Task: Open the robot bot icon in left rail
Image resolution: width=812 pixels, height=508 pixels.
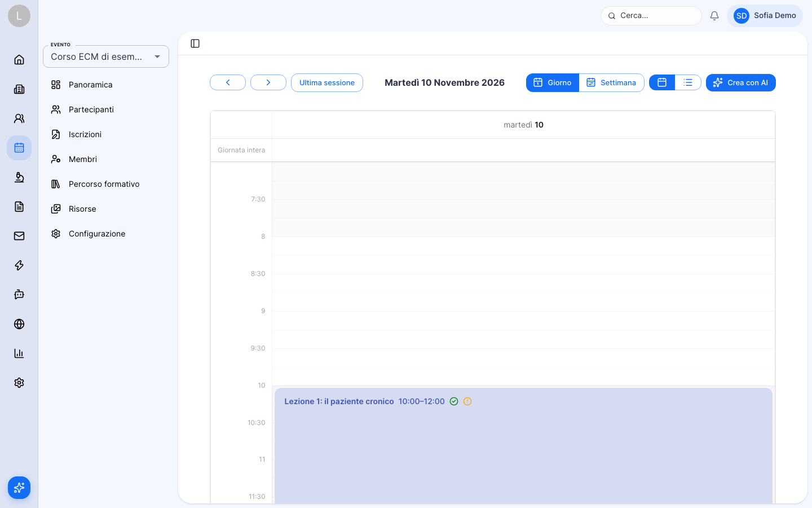Action: click(19, 295)
